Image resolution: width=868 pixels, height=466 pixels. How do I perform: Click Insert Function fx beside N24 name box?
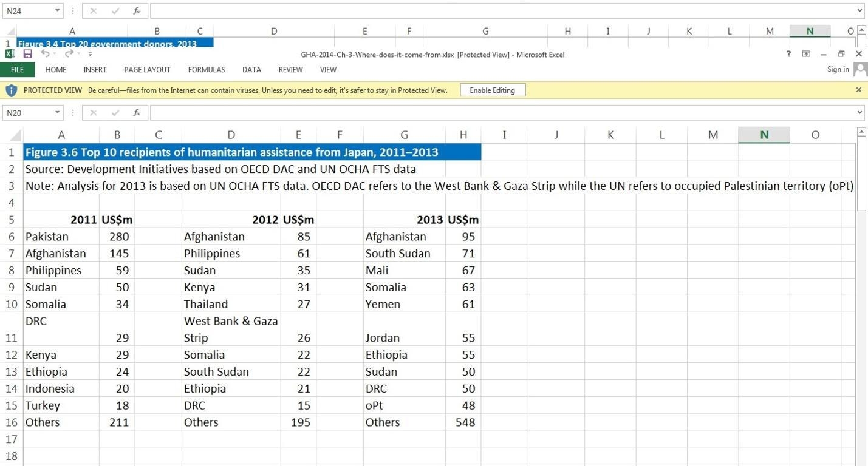tap(137, 11)
